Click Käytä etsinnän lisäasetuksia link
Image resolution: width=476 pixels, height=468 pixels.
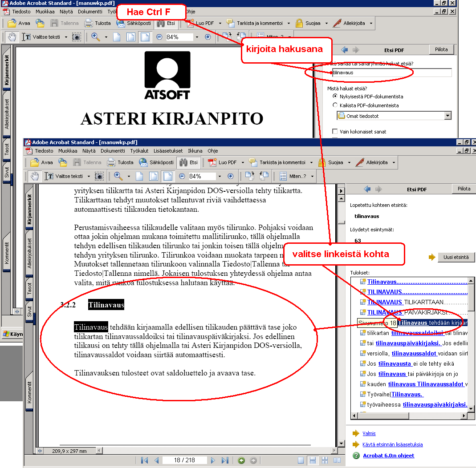tap(393, 444)
